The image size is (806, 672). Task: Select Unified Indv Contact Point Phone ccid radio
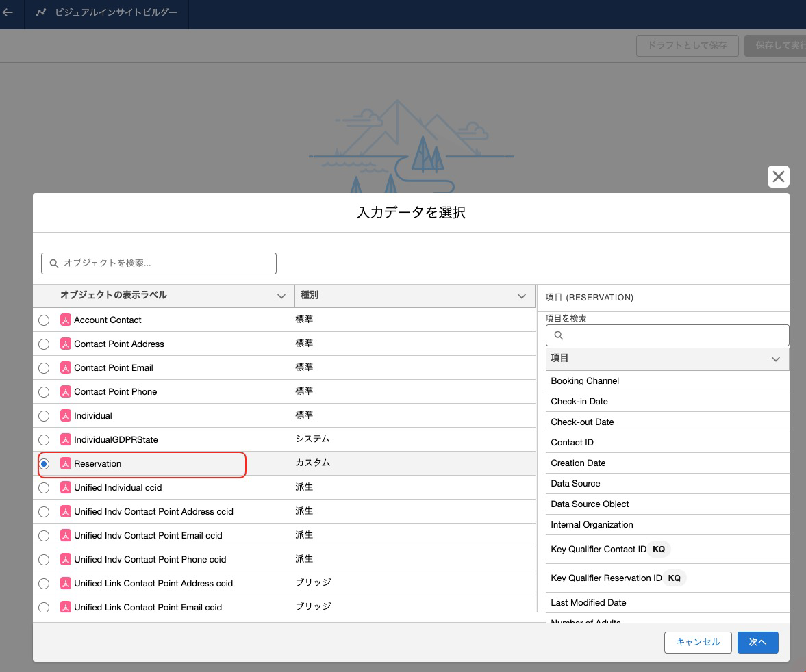click(45, 560)
